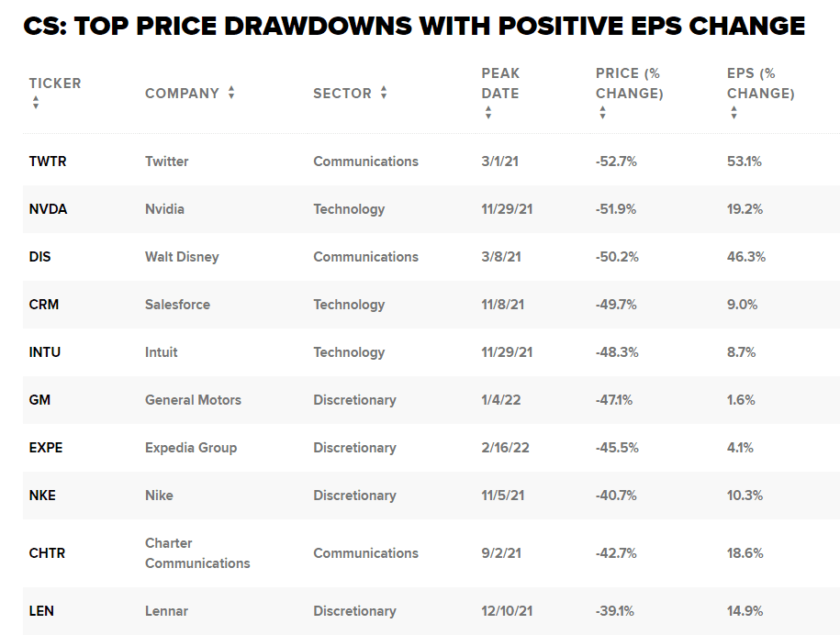
Task: Select the TWTR ticker symbol
Action: tap(48, 162)
